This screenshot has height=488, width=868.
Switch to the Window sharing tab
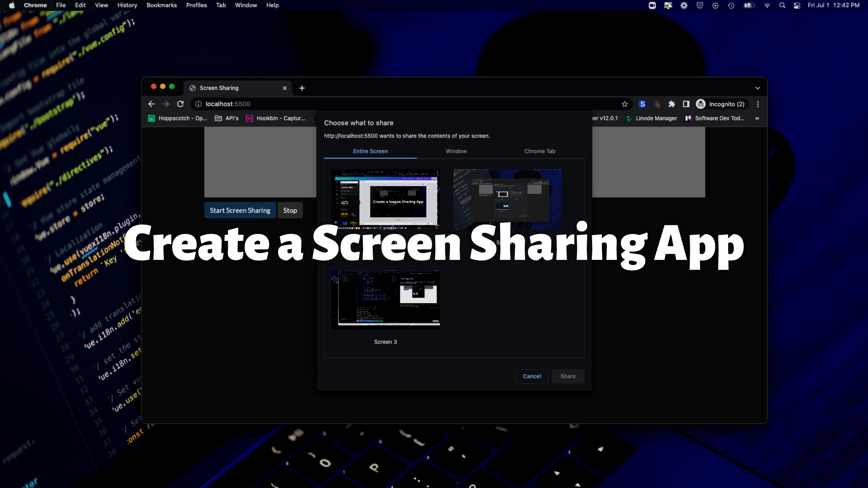456,151
